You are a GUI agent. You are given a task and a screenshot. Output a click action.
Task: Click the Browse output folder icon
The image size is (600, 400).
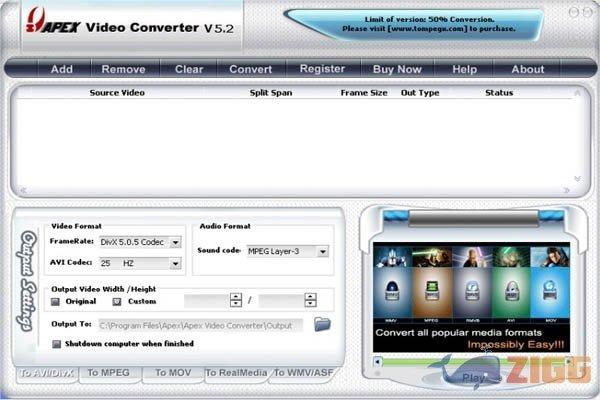[322, 323]
